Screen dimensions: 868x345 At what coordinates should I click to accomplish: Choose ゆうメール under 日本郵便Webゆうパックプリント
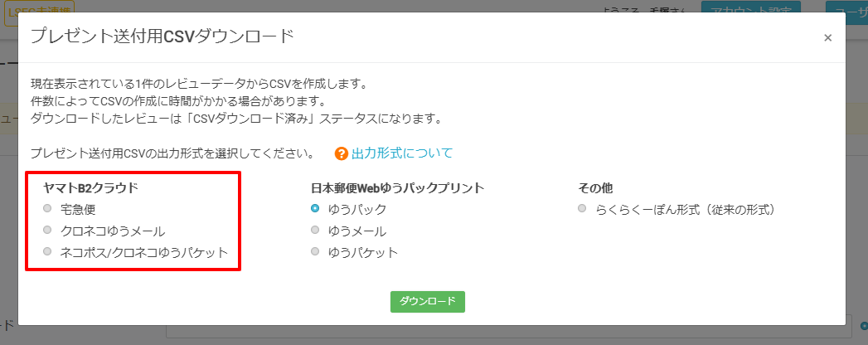click(x=315, y=230)
